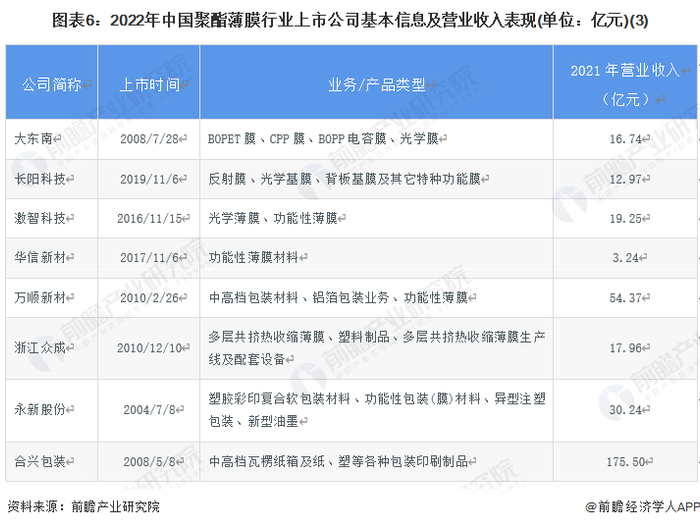Click the @前瞻经济学人APP credit
Viewport: 700px width, 527px height.
pos(642,506)
